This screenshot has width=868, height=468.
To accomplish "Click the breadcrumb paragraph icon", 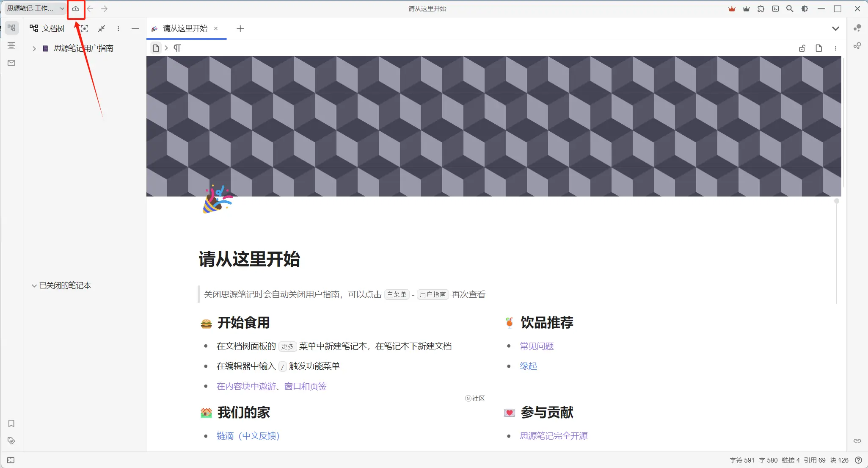I will [x=177, y=48].
